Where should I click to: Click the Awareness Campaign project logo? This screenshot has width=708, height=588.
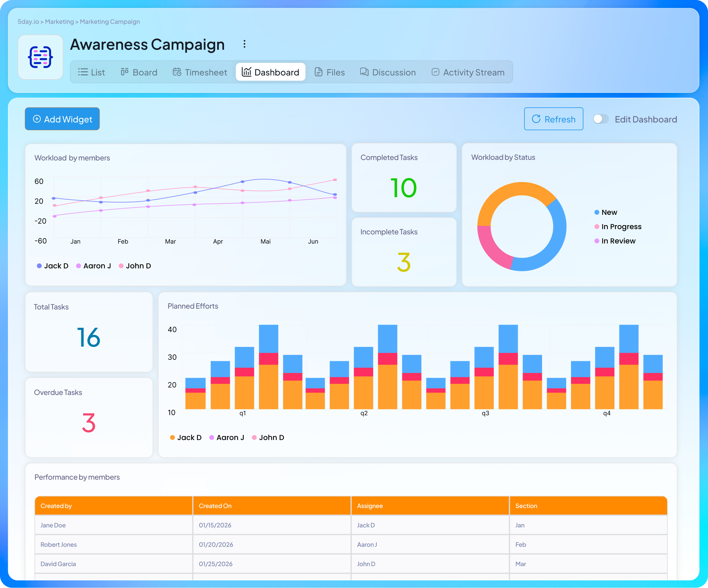coord(41,57)
